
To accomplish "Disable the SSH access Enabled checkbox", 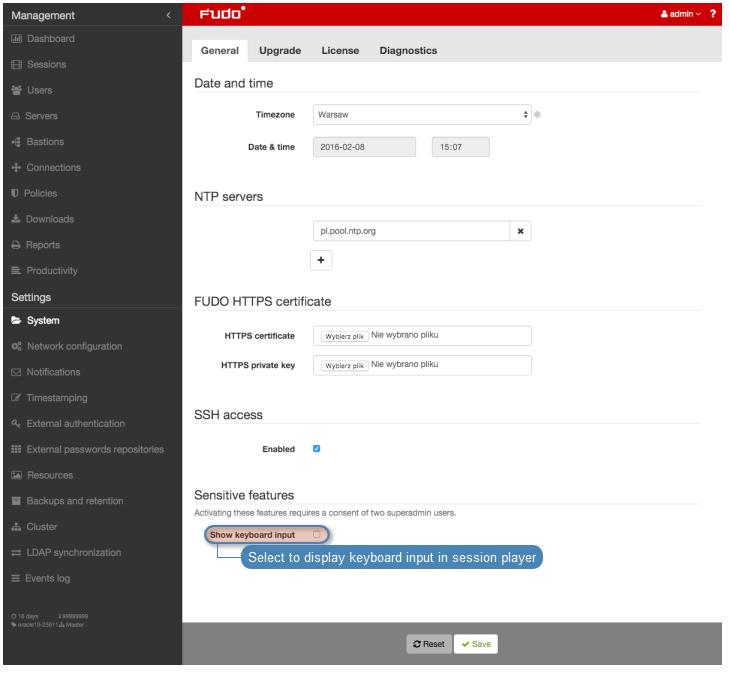I will click(x=317, y=449).
